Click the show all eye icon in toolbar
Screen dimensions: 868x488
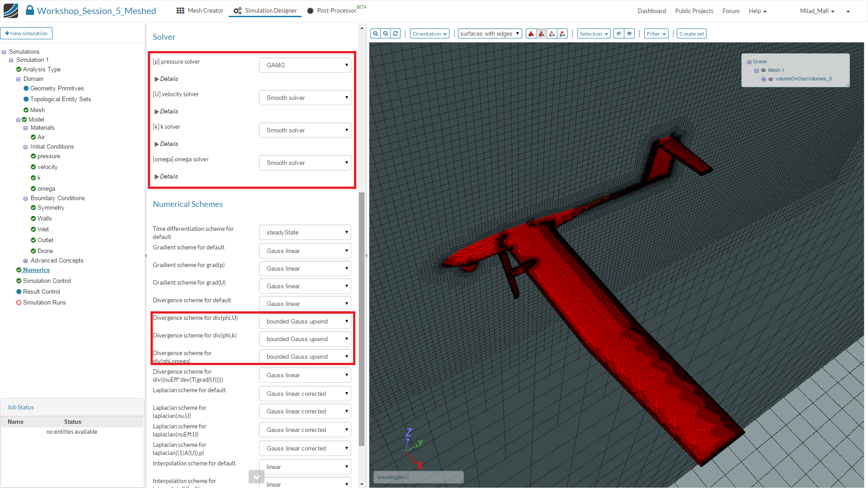[629, 33]
